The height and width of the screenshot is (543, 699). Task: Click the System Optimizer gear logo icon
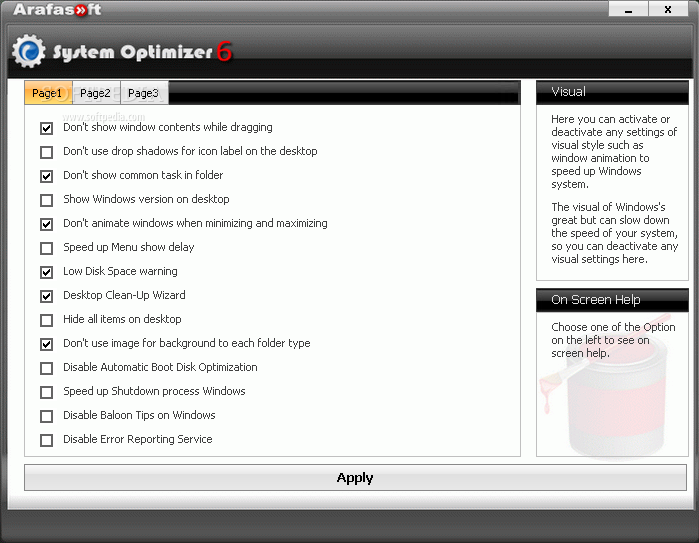coord(29,51)
